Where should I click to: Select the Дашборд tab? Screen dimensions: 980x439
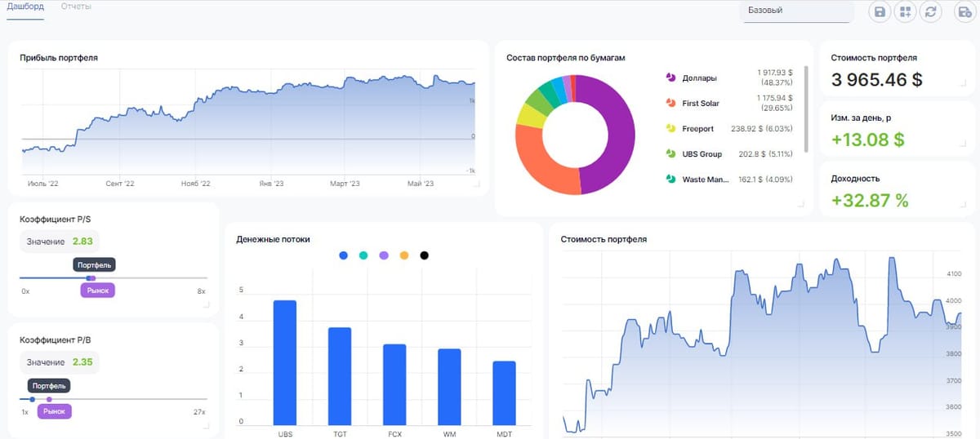coord(25,7)
